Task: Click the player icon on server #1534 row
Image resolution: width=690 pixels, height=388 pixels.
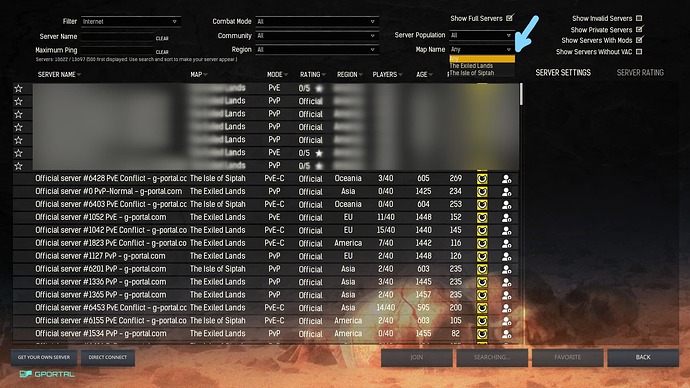Action: (506, 334)
